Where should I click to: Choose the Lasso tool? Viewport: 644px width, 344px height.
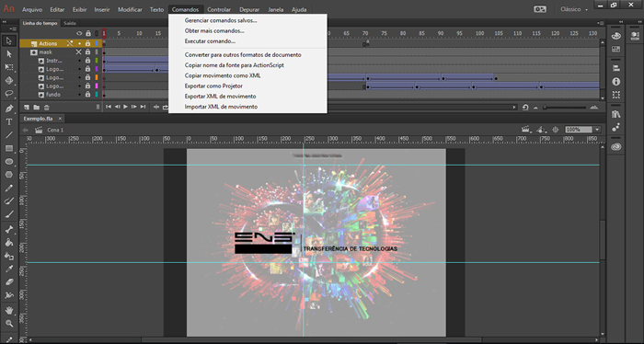9,94
